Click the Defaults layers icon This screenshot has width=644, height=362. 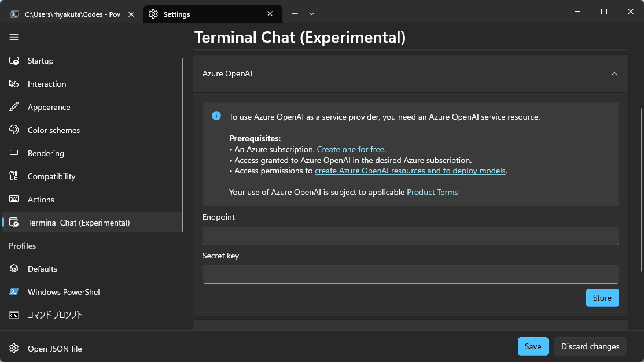click(14, 268)
